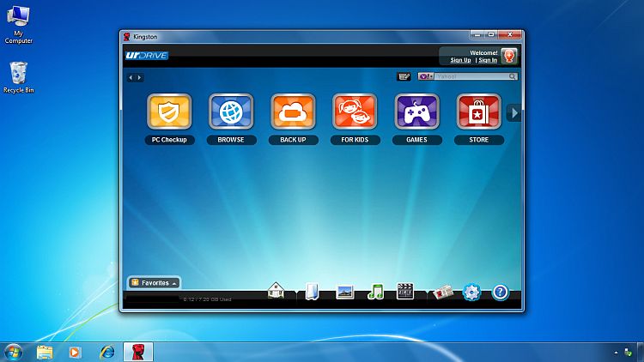Viewport: 644px width, 362px height.
Task: Open the STORE shopping bag icon
Action: tap(478, 112)
